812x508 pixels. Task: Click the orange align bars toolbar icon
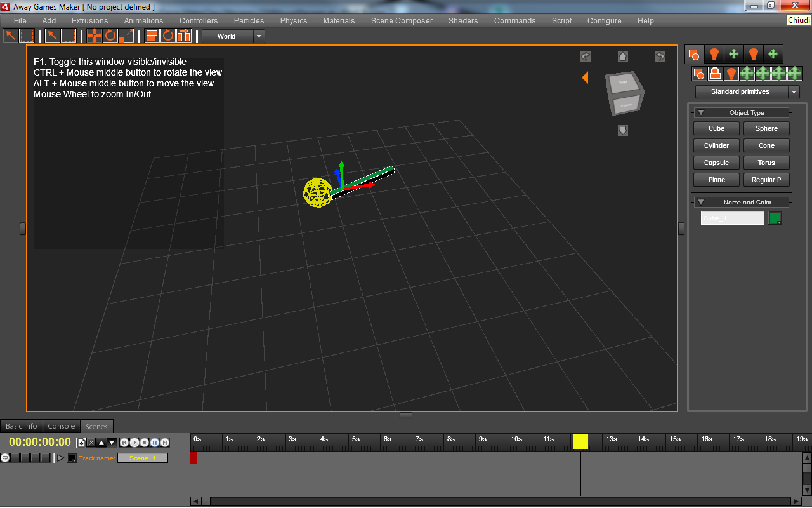pos(152,36)
